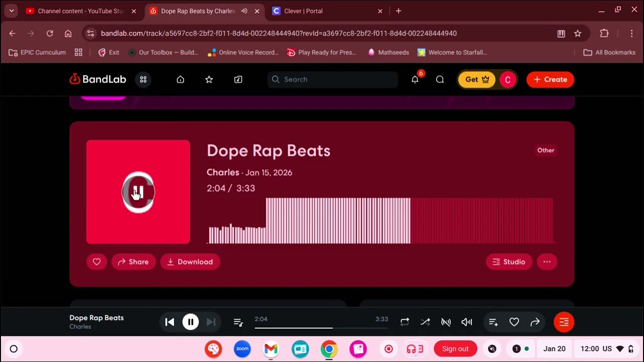
Task: Toggle the crossed-out broadcast icon in player bar
Action: pyautogui.click(x=446, y=322)
